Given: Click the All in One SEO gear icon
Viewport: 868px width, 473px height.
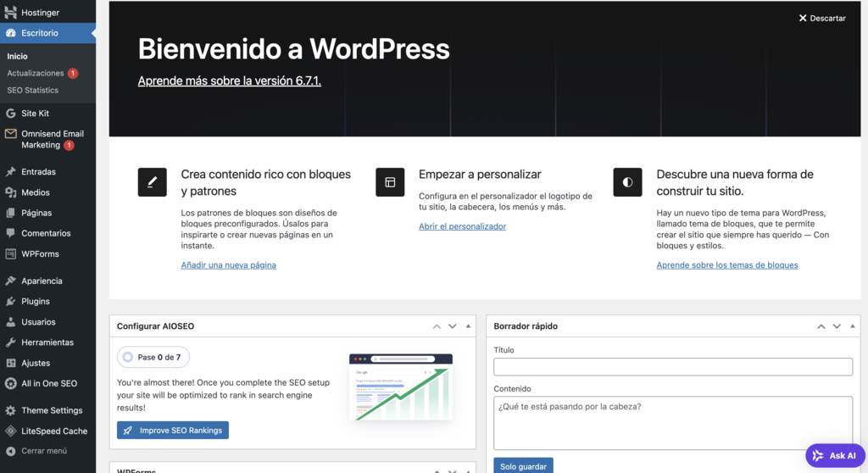Looking at the screenshot, I should [x=10, y=383].
